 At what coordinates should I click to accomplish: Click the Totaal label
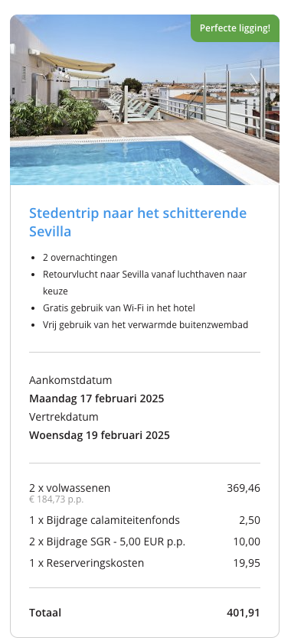45,613
